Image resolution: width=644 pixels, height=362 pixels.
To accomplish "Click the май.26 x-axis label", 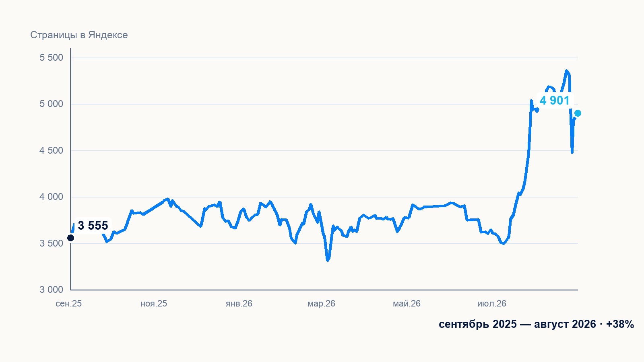I will [407, 304].
